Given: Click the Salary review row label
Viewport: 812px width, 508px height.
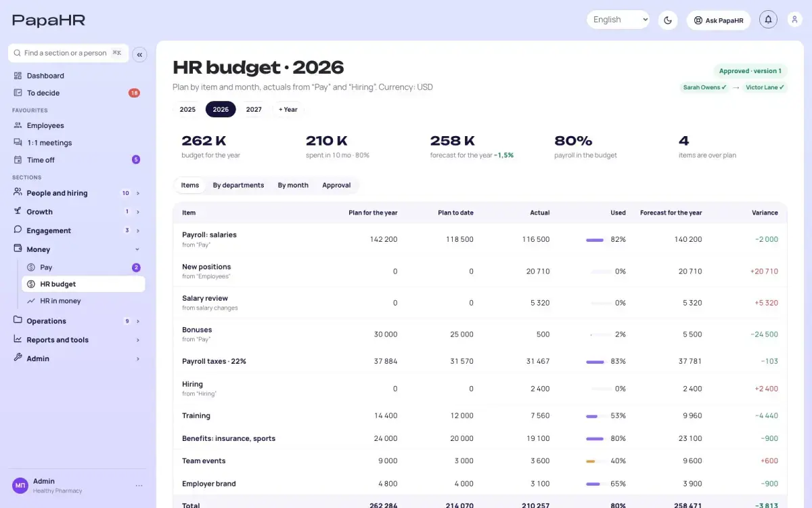Looking at the screenshot, I should tap(205, 298).
